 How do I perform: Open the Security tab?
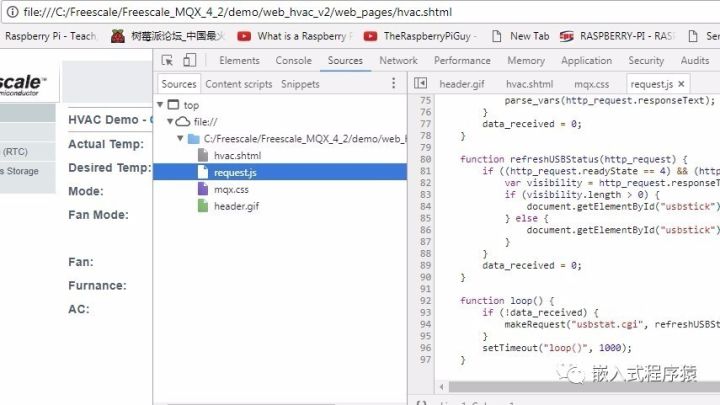[x=646, y=61]
